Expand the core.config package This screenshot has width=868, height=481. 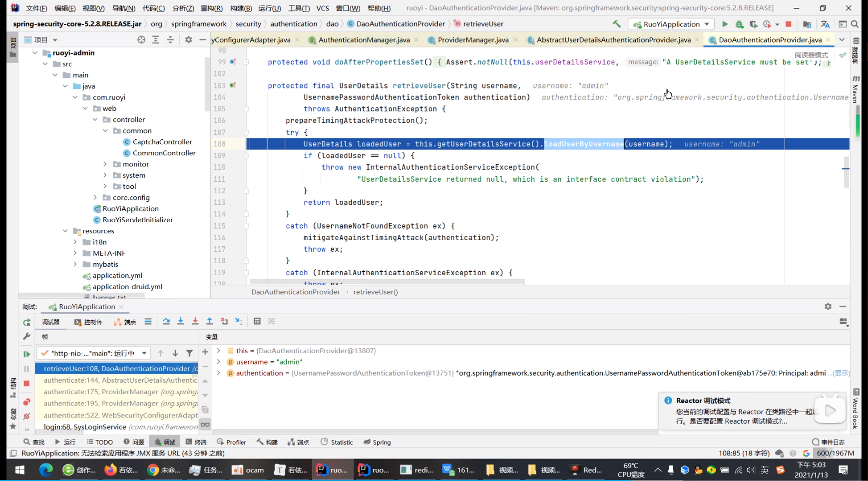[95, 197]
